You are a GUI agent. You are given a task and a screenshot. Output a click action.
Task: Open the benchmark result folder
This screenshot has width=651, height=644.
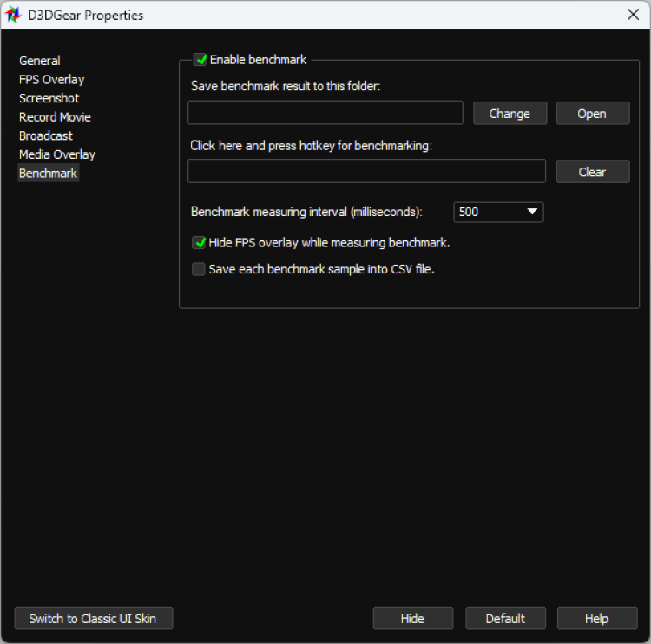click(x=593, y=114)
